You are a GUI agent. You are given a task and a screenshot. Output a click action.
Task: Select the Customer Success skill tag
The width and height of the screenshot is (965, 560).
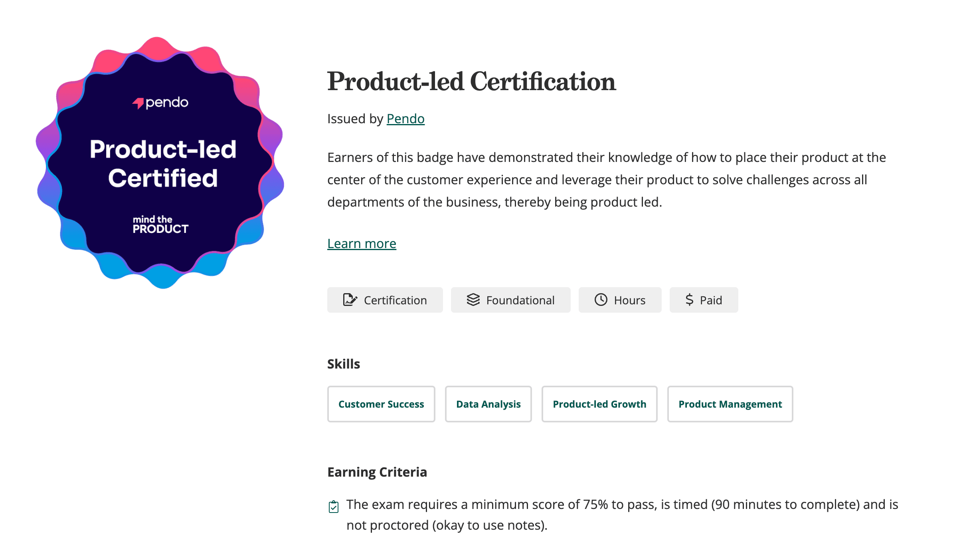(381, 404)
